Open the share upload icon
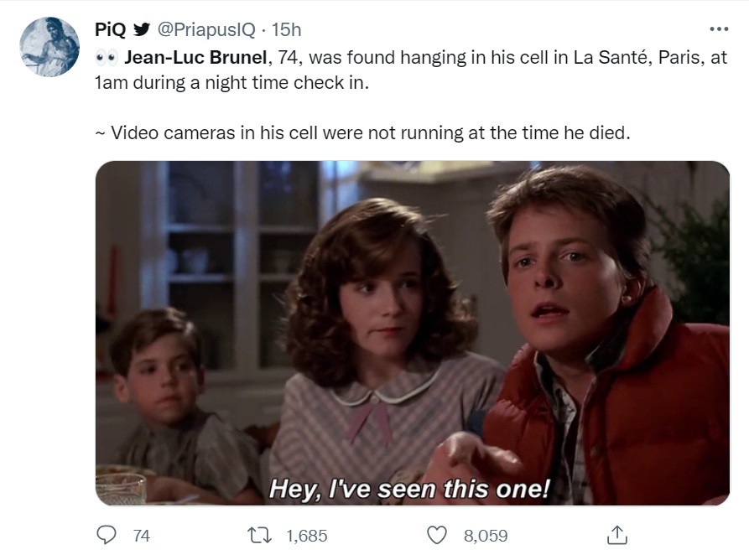Viewport: 749px width, 560px height. point(616,535)
